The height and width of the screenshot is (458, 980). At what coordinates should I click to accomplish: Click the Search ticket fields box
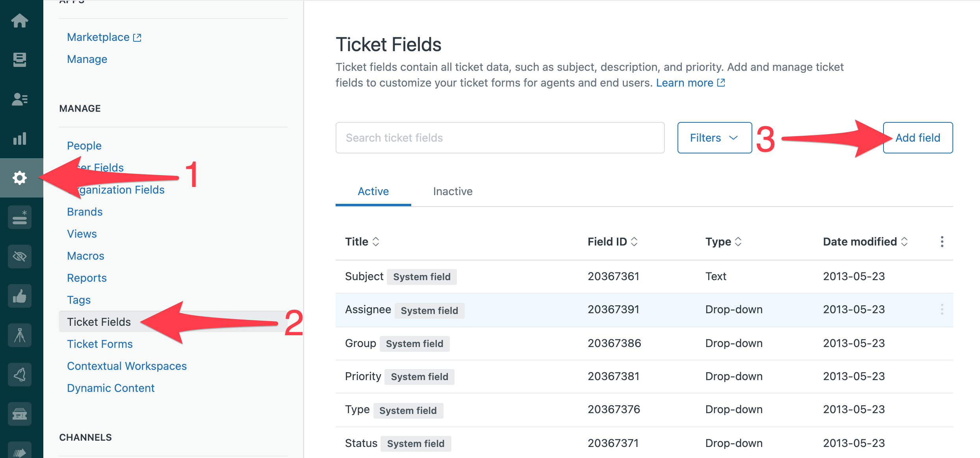click(x=500, y=138)
